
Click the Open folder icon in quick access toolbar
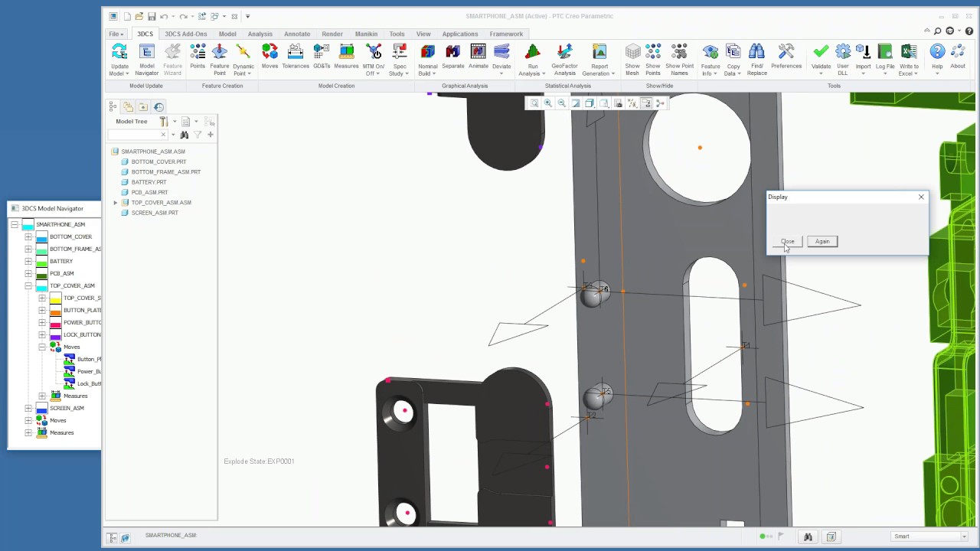(x=139, y=16)
